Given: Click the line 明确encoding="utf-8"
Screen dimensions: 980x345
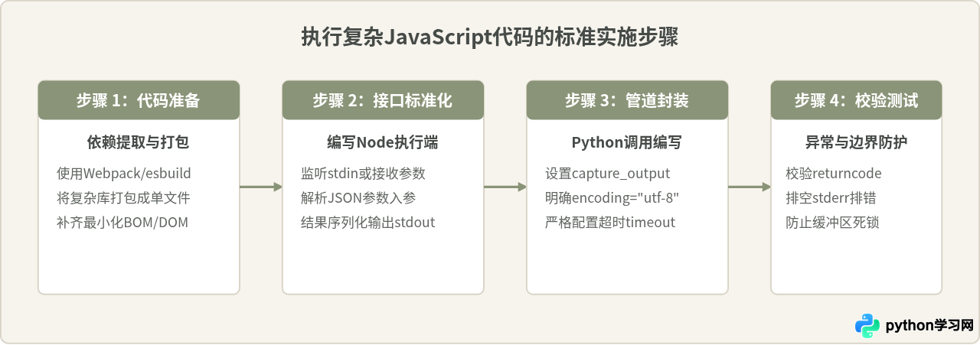Looking at the screenshot, I should pyautogui.click(x=612, y=198).
